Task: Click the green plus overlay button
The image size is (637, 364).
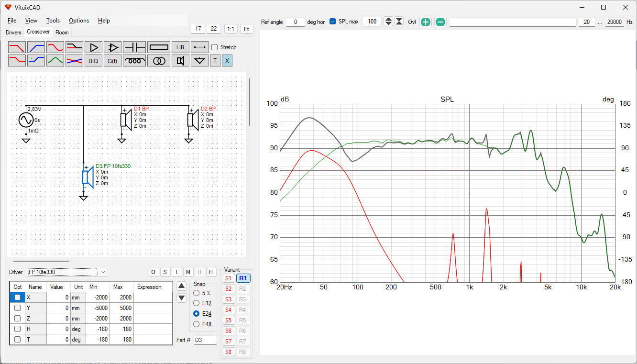Action: (x=426, y=22)
